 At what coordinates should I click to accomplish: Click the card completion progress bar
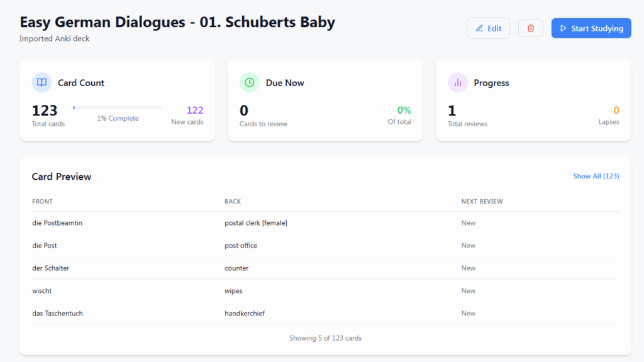(x=118, y=107)
